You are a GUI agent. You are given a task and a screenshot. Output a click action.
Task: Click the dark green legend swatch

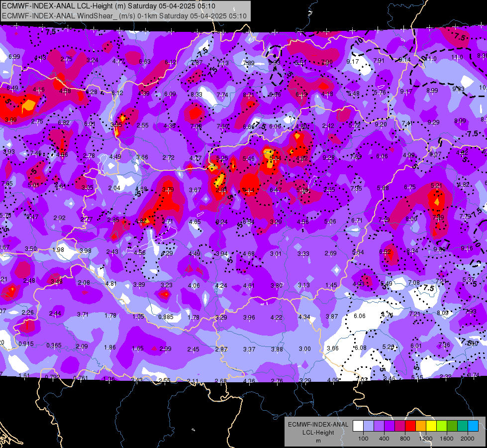point(452,426)
